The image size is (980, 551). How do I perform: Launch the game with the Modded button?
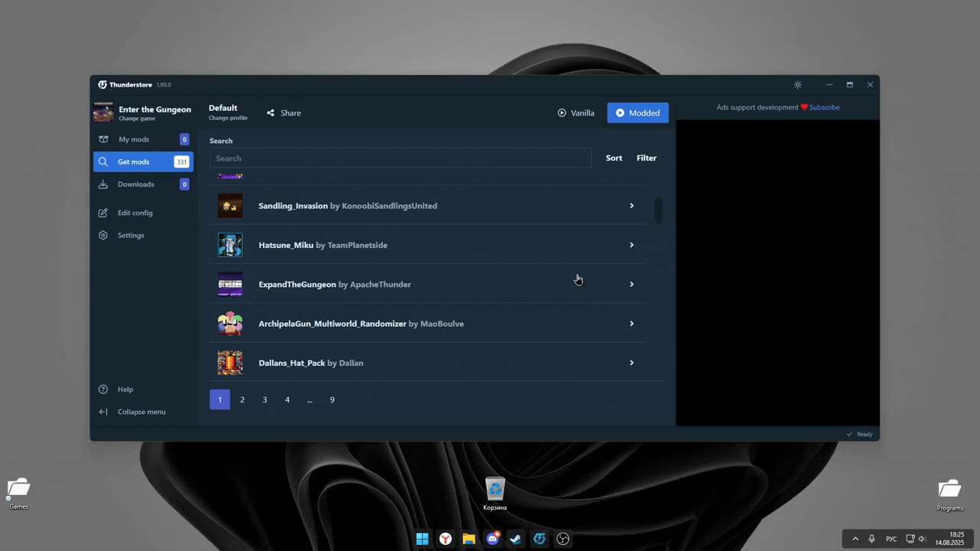click(x=638, y=112)
